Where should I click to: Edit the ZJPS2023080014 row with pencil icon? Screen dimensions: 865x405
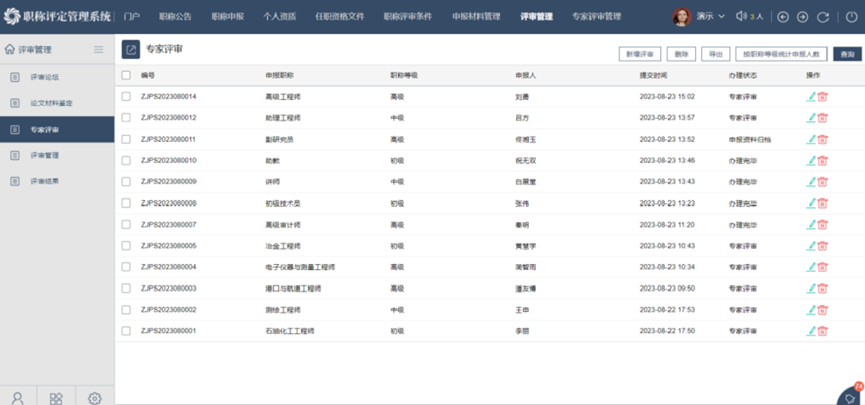pyautogui.click(x=811, y=97)
